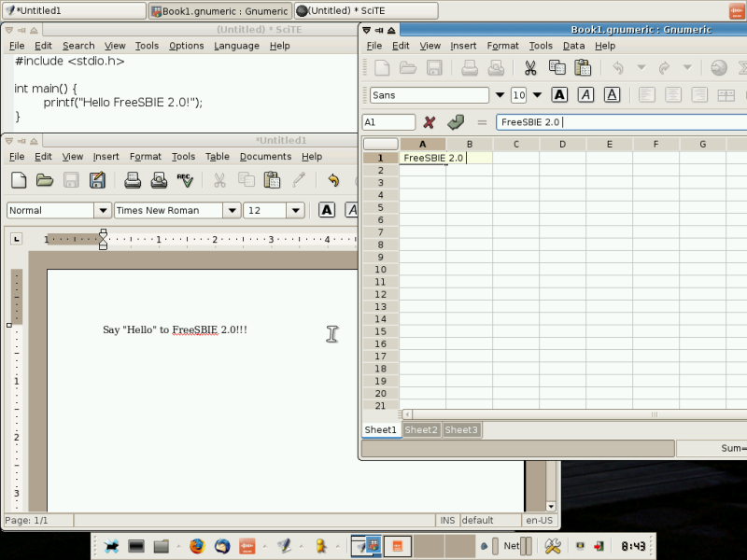Viewport: 747px width, 560px height.
Task: Open a document with AbiWord's folder icon
Action: coord(44,180)
